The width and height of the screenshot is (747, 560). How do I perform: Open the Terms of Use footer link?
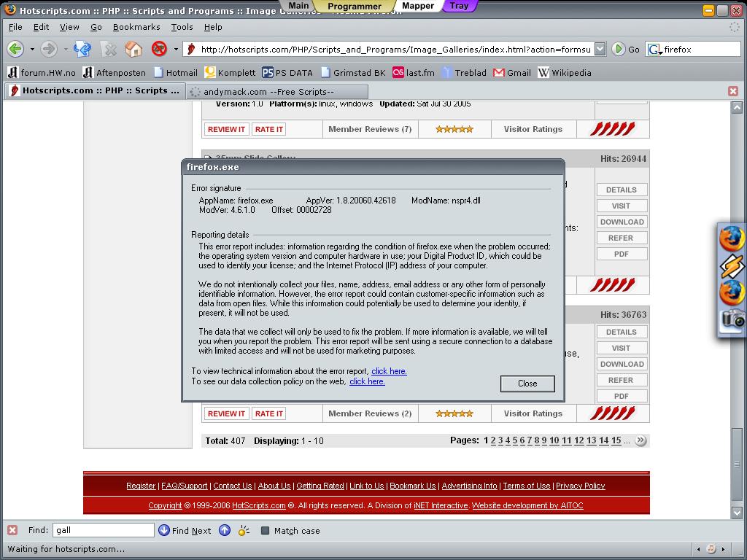[x=527, y=486]
